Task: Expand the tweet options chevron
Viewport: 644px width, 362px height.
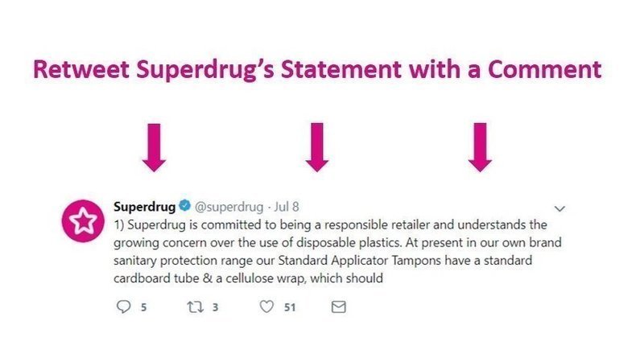Action: point(561,207)
